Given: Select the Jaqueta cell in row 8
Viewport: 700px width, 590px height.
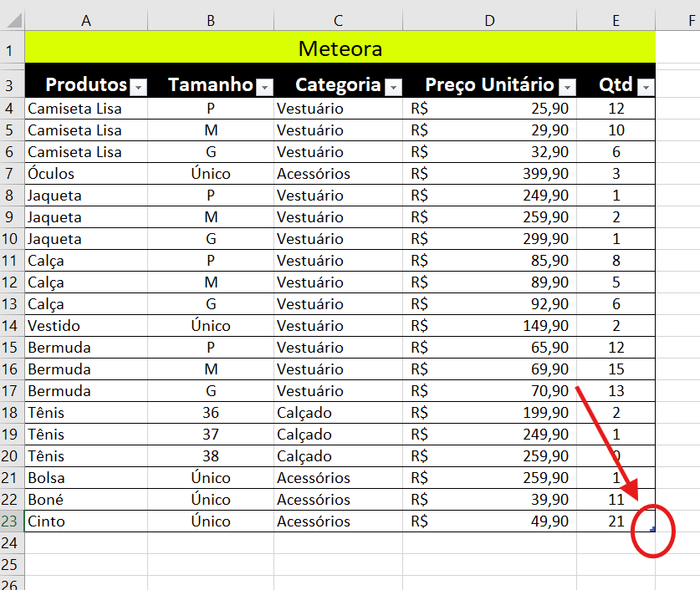Looking at the screenshot, I should click(86, 196).
